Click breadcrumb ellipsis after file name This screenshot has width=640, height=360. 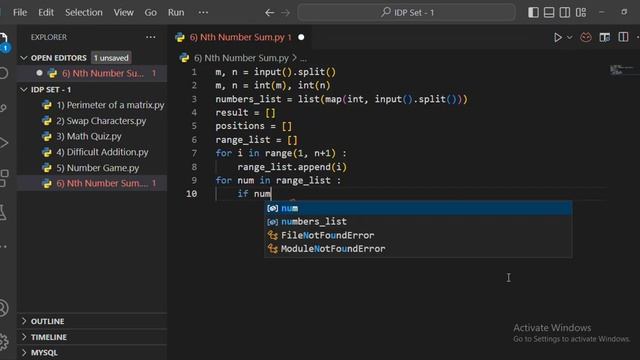coord(303,58)
